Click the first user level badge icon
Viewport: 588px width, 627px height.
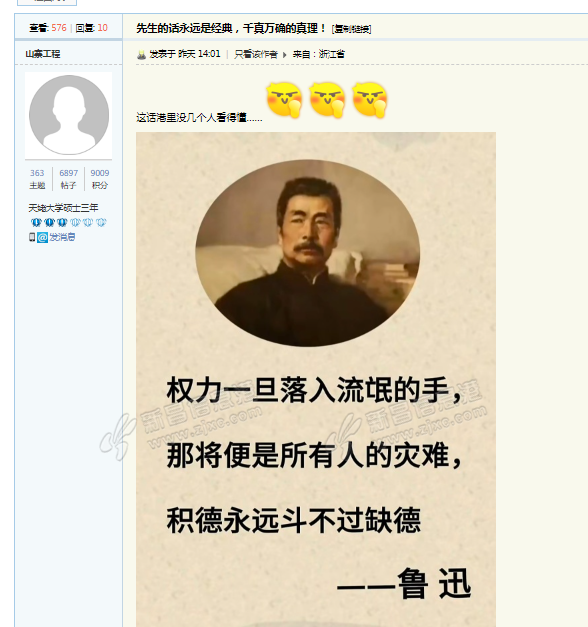coord(36,222)
